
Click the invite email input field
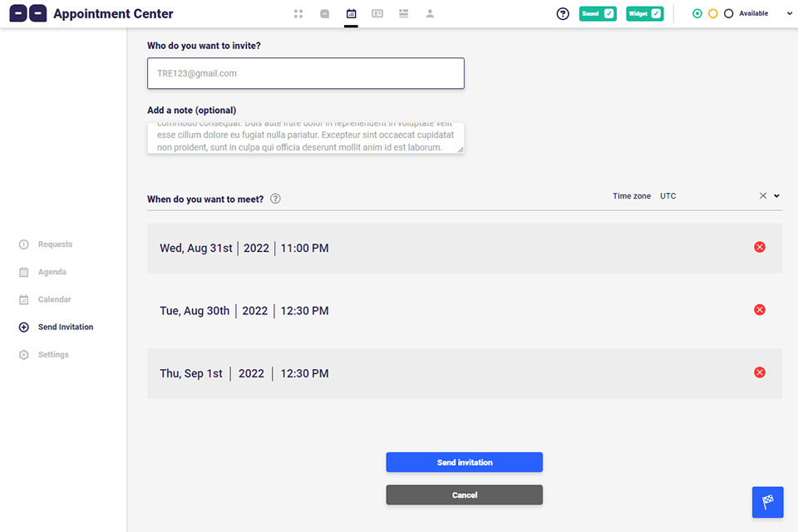click(x=306, y=73)
